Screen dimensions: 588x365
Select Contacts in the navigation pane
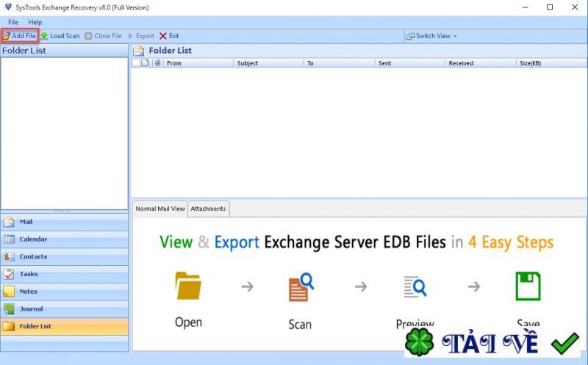[x=64, y=257]
